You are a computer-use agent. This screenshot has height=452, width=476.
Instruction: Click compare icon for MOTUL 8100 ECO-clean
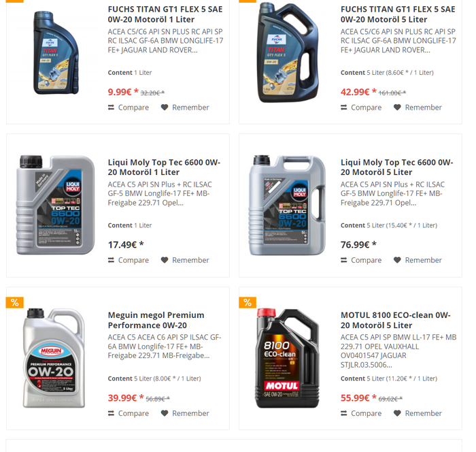tap(343, 413)
